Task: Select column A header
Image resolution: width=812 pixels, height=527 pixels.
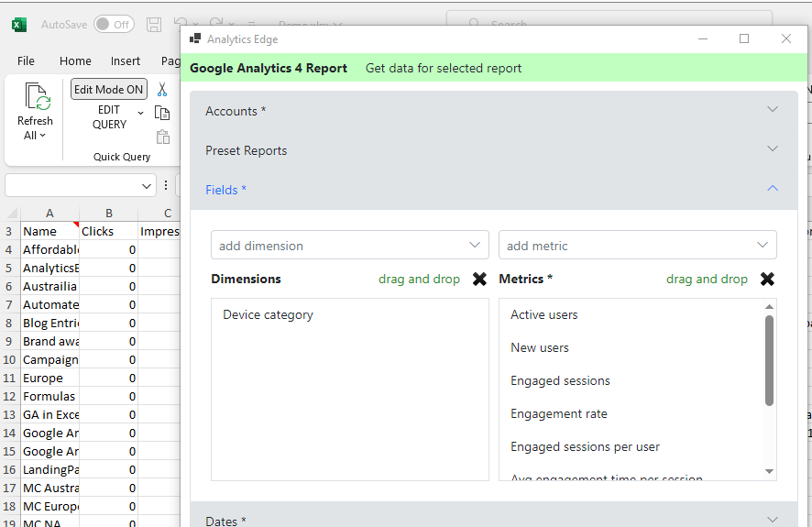Action: coord(49,213)
